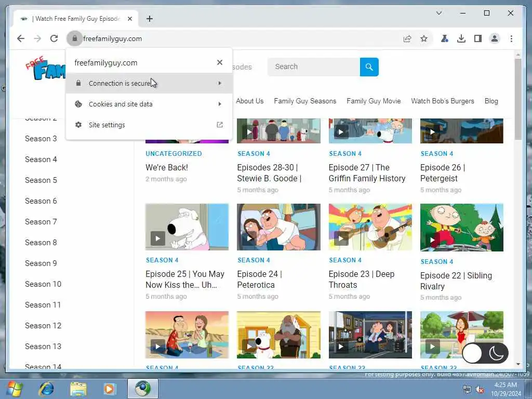Open the Windows Start button

coord(15,389)
